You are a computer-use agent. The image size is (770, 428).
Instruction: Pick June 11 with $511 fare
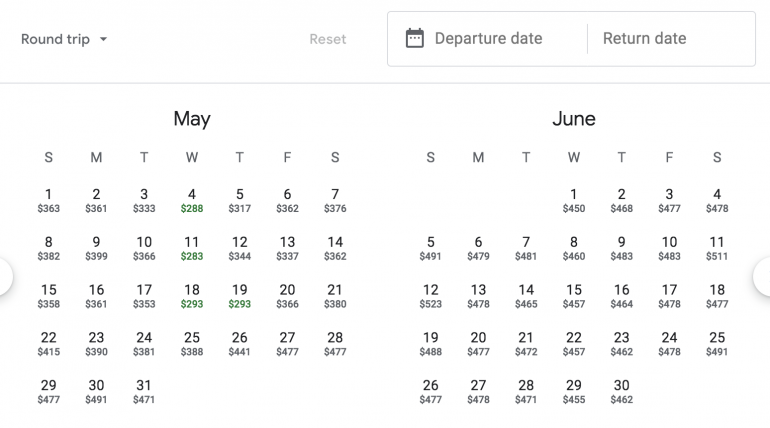pyautogui.click(x=717, y=248)
